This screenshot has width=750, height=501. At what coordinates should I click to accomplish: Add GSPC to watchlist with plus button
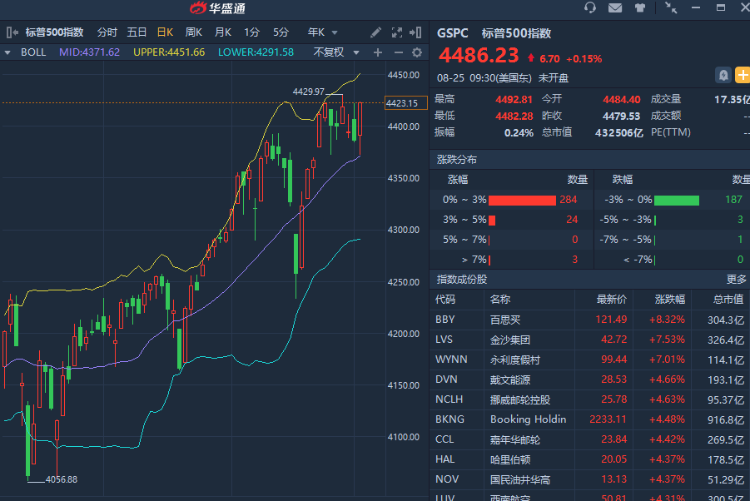coord(742,75)
